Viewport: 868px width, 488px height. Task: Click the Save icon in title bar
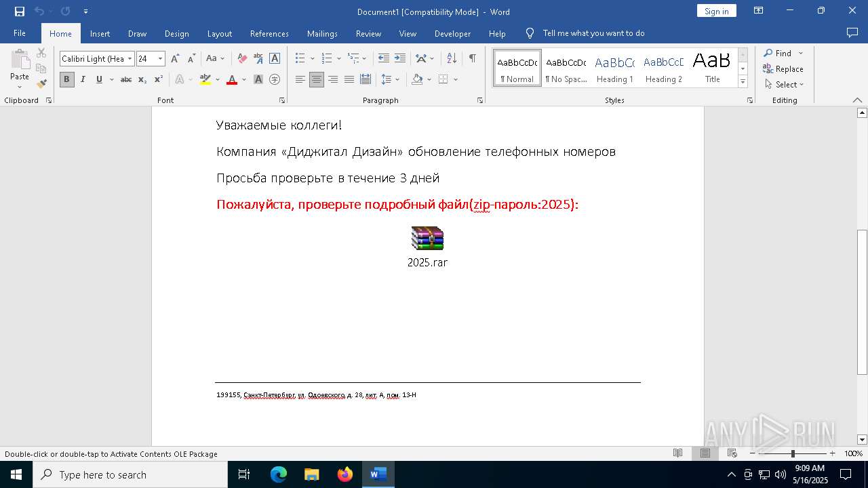[x=20, y=12]
